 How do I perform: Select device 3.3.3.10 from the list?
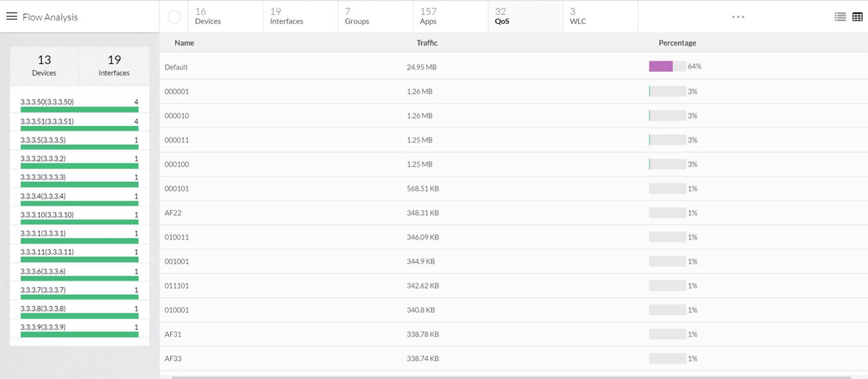(x=47, y=215)
